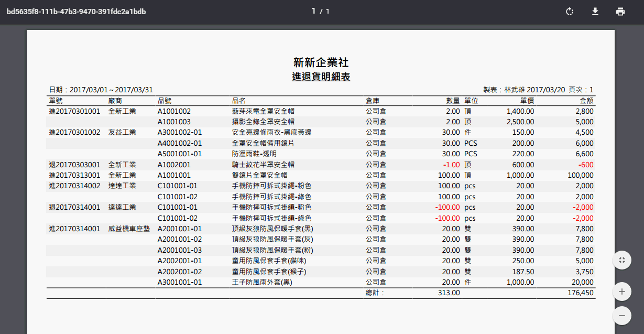Click unit price 2,500.00
This screenshot has width=644, height=334.
click(521, 122)
